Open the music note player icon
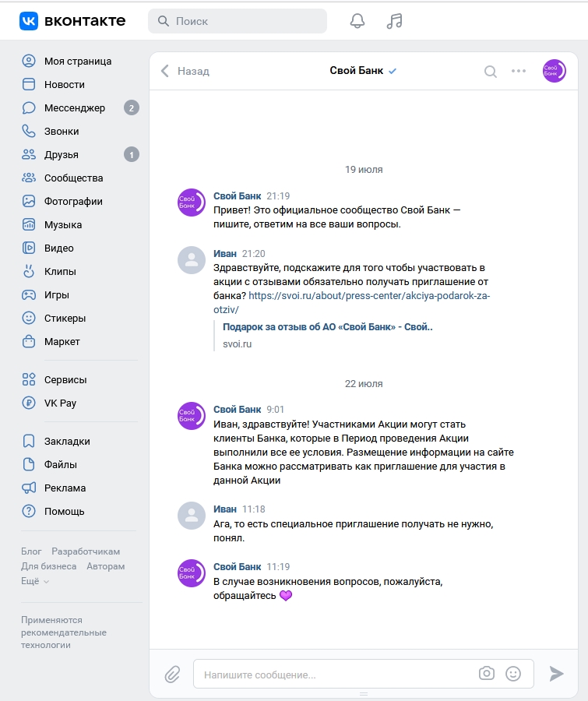Image resolution: width=588 pixels, height=701 pixels. [395, 21]
